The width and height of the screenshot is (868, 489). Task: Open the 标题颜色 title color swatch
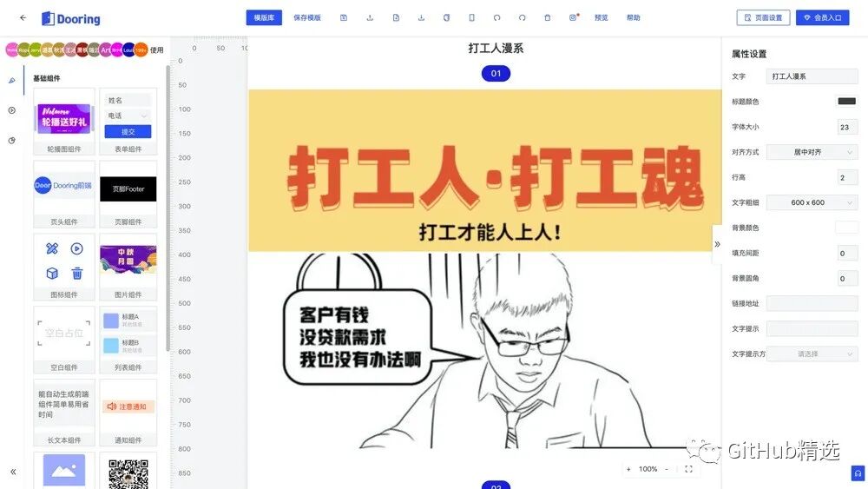coord(847,102)
